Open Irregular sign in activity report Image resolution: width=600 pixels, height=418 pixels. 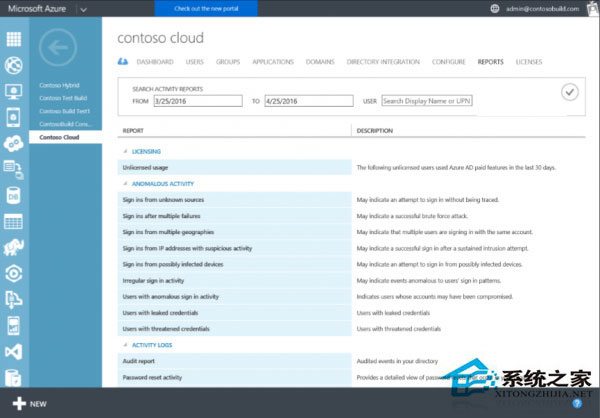pos(234,281)
